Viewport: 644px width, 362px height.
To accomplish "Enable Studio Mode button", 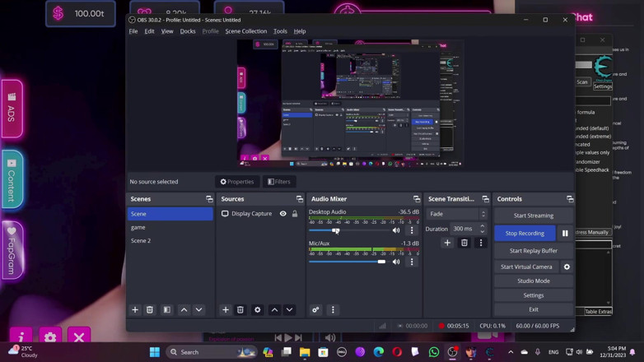I will pyautogui.click(x=534, y=281).
